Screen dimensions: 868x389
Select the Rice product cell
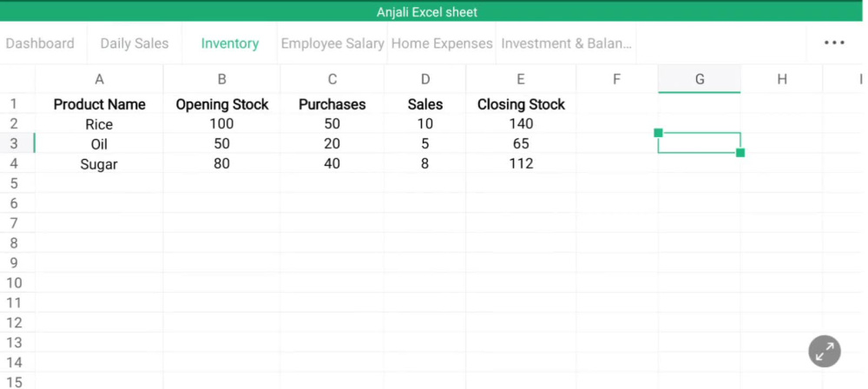99,124
